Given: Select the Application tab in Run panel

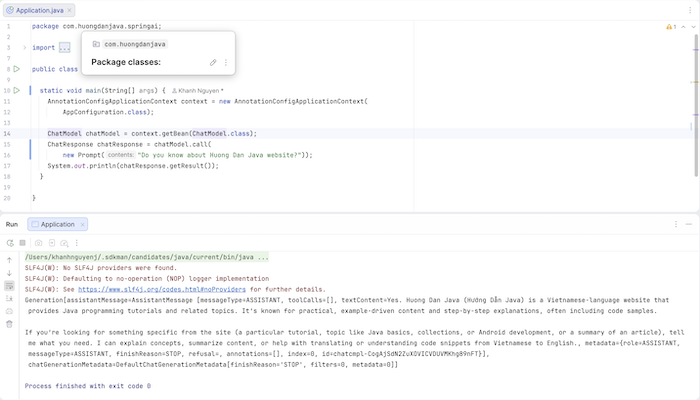Looking at the screenshot, I should (x=57, y=225).
